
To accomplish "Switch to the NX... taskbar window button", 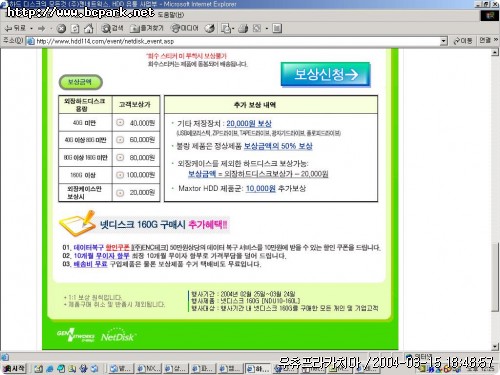I will (x=149, y=369).
